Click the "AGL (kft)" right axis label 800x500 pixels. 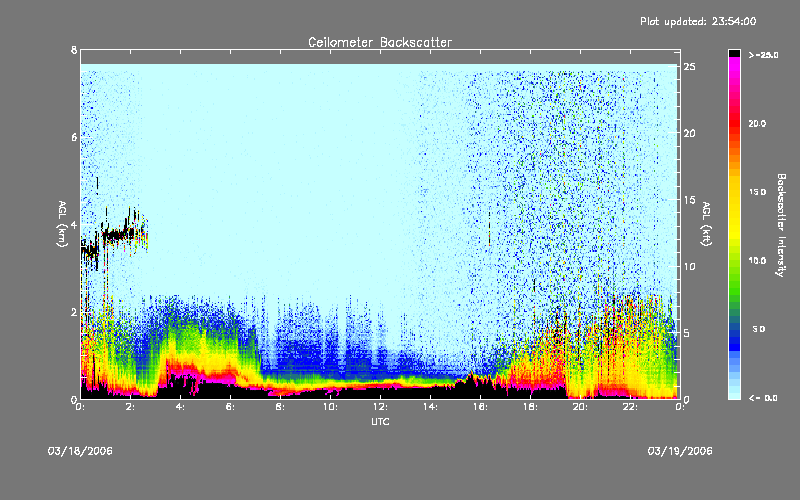706,224
